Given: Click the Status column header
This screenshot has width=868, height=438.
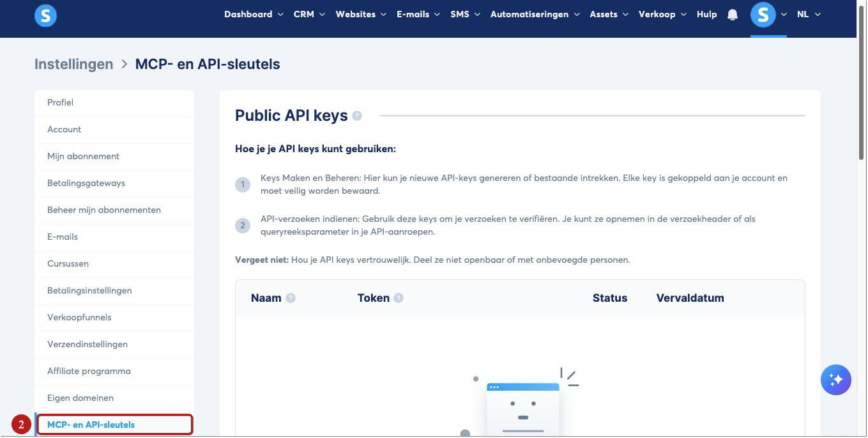Looking at the screenshot, I should pyautogui.click(x=610, y=298).
